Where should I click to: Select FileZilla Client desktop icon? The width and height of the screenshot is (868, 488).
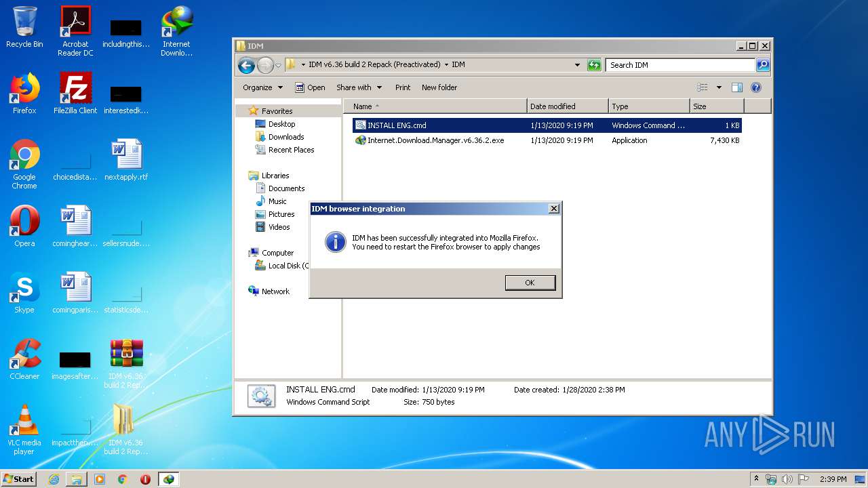[x=75, y=94]
